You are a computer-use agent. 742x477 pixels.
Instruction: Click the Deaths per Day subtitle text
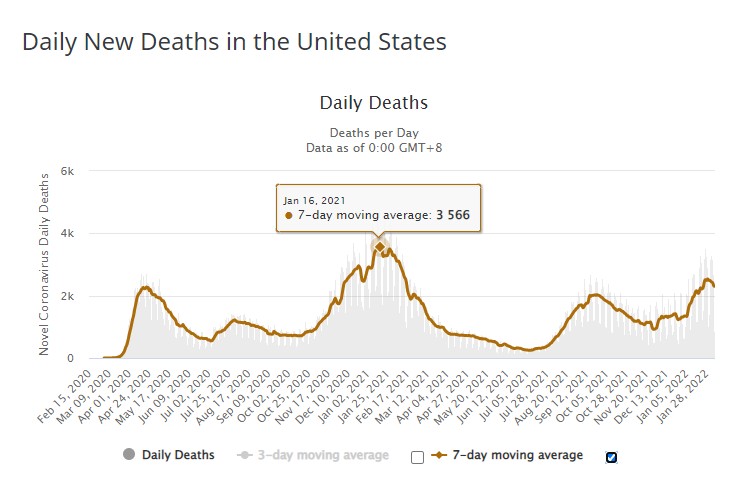[373, 133]
